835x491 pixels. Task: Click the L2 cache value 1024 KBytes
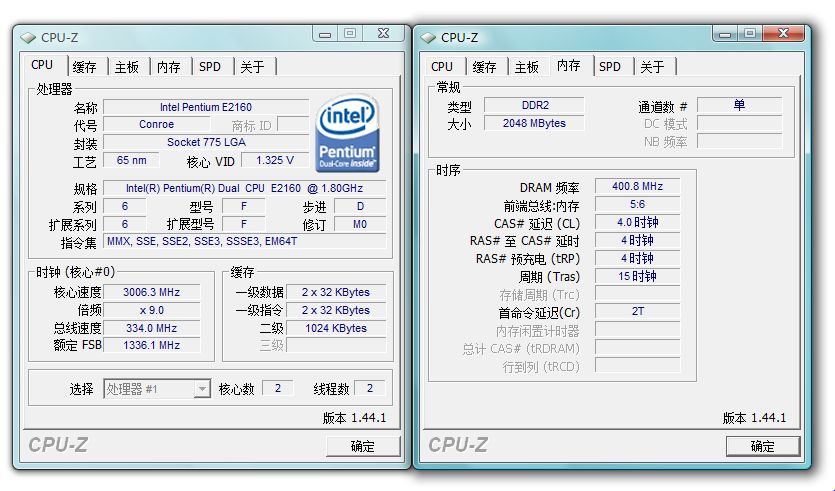[336, 328]
